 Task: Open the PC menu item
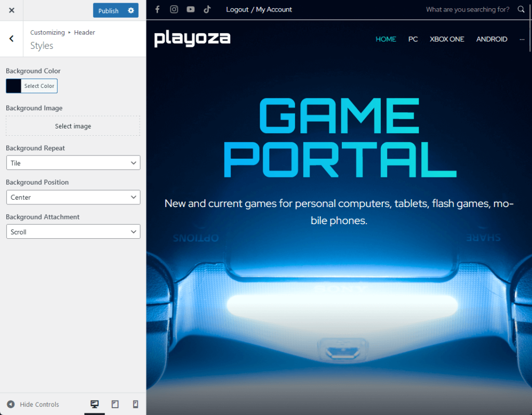[x=413, y=39]
